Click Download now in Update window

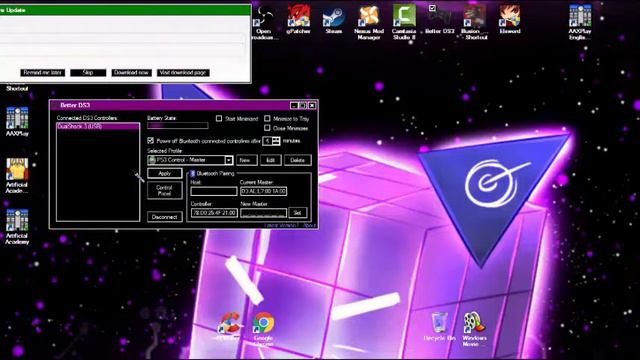(x=131, y=73)
